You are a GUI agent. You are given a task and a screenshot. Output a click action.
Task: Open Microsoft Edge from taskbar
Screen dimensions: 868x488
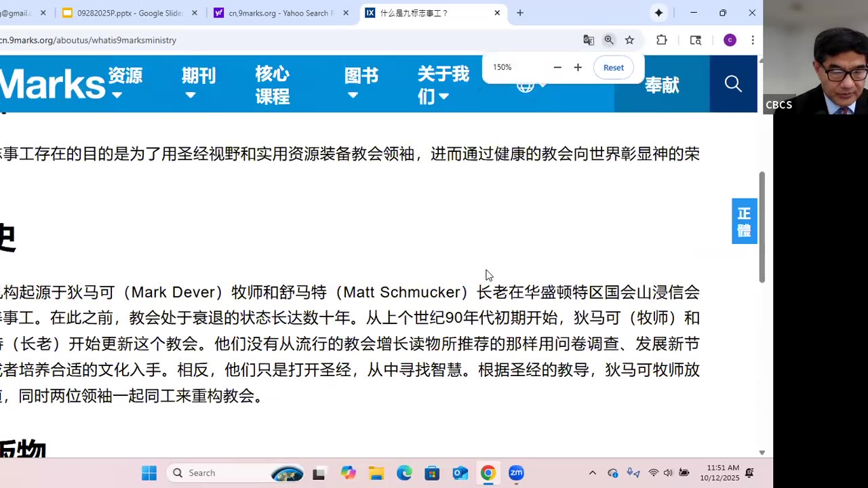404,473
